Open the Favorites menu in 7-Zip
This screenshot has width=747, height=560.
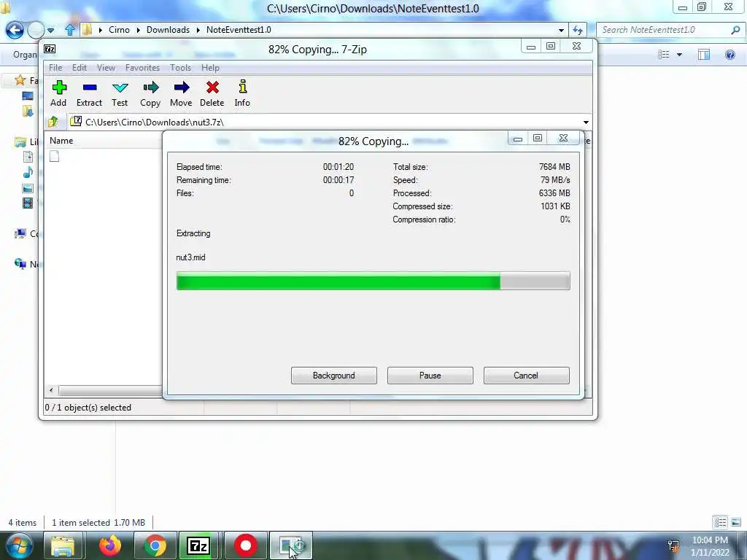click(x=142, y=68)
